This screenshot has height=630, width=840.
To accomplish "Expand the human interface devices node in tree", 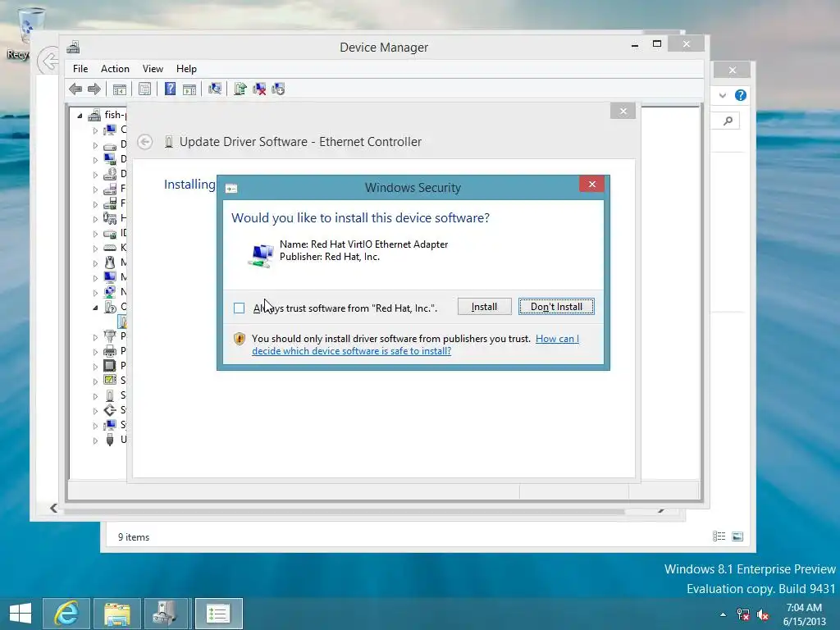I will (x=95, y=218).
